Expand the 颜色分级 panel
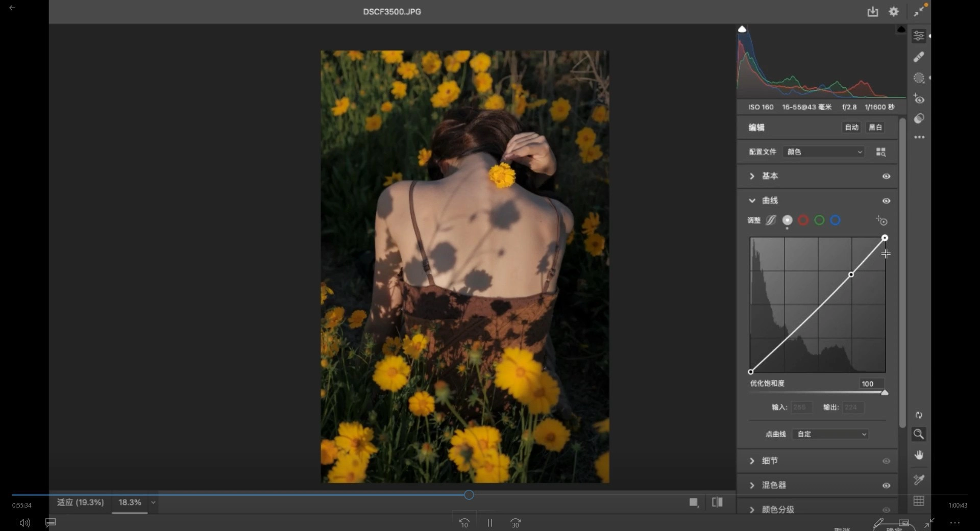 pyautogui.click(x=752, y=510)
